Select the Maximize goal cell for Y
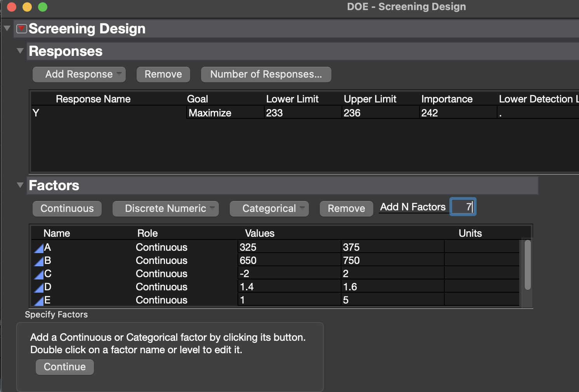This screenshot has width=579, height=392. 225,113
